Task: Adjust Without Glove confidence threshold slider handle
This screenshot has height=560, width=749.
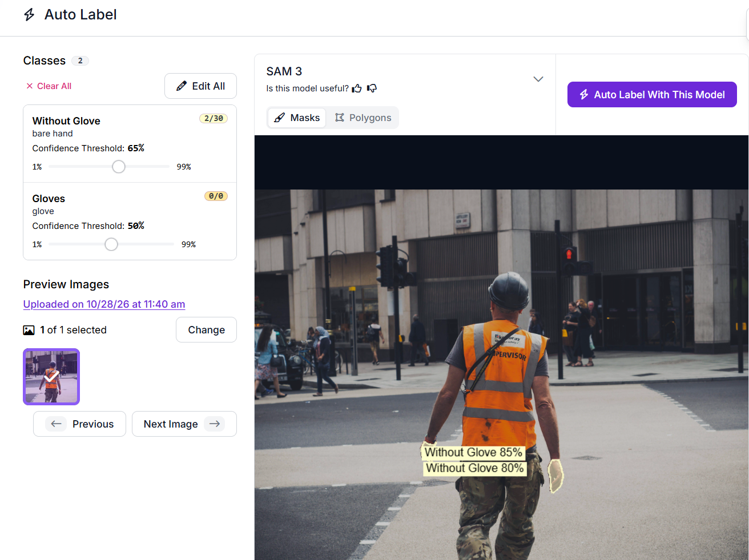Action: point(118,167)
